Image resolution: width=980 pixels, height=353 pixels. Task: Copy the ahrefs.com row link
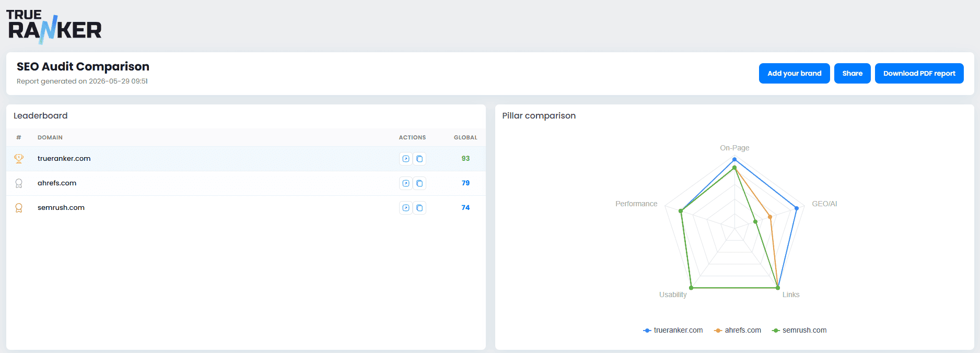(419, 183)
